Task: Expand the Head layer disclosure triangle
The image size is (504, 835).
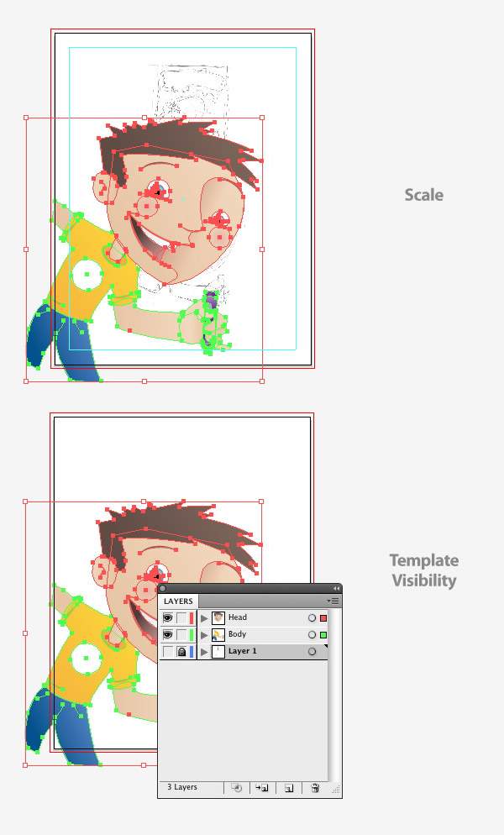Action: point(204,618)
